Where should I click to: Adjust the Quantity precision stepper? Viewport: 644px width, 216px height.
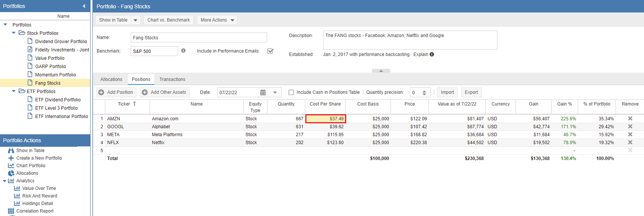point(424,93)
